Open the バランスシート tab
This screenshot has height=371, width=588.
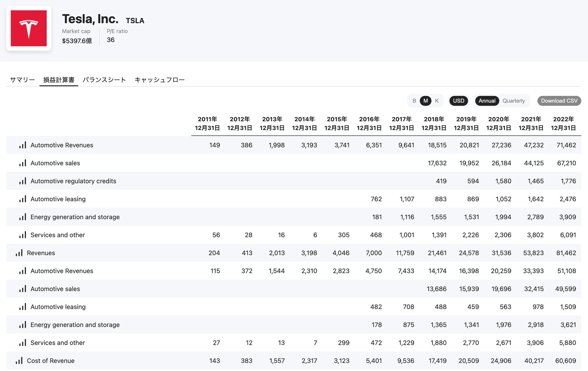click(x=104, y=80)
